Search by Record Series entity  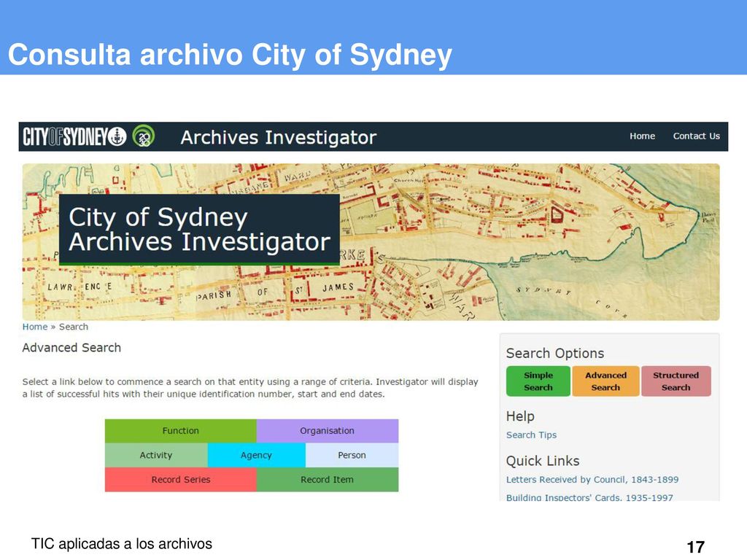[181, 480]
